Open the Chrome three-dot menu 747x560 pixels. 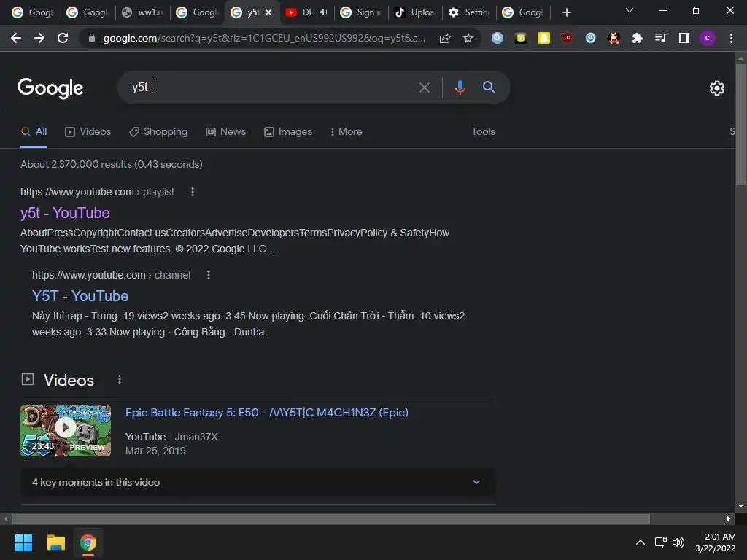[x=731, y=38]
